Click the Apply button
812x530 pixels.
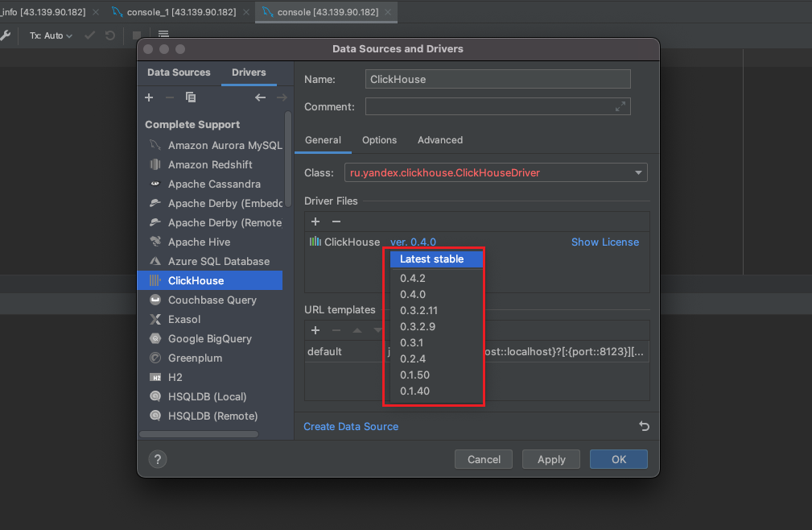551,460
